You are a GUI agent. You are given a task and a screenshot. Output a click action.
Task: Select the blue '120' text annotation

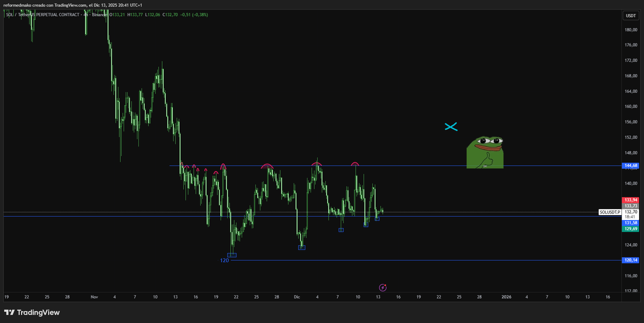pyautogui.click(x=224, y=260)
